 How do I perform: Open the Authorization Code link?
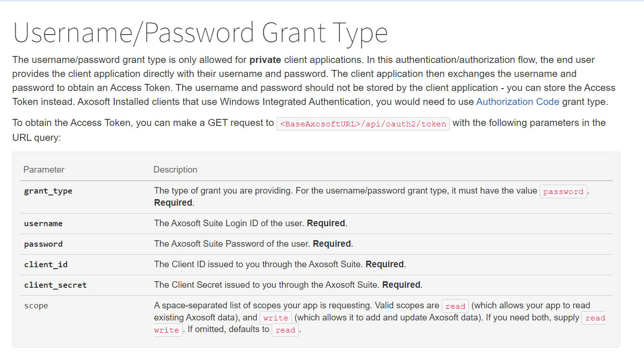point(517,102)
